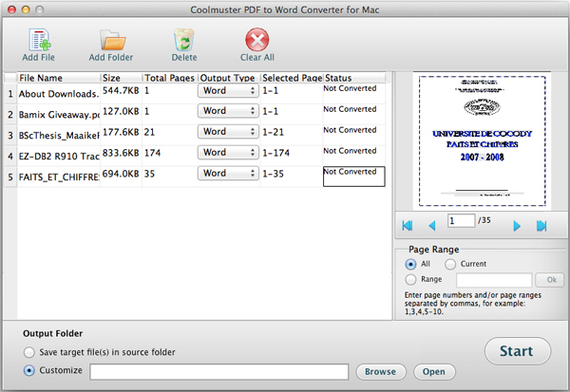Click the Browse button

click(x=381, y=372)
